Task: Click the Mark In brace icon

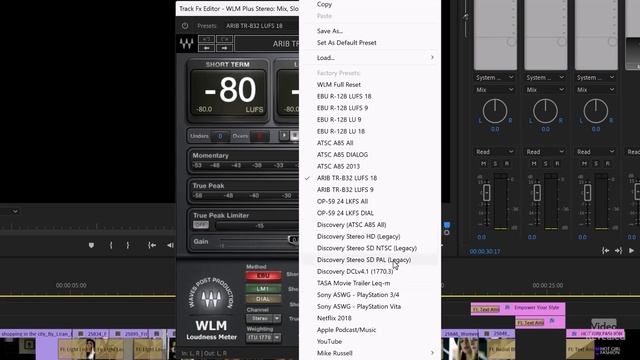Action: coord(111,245)
